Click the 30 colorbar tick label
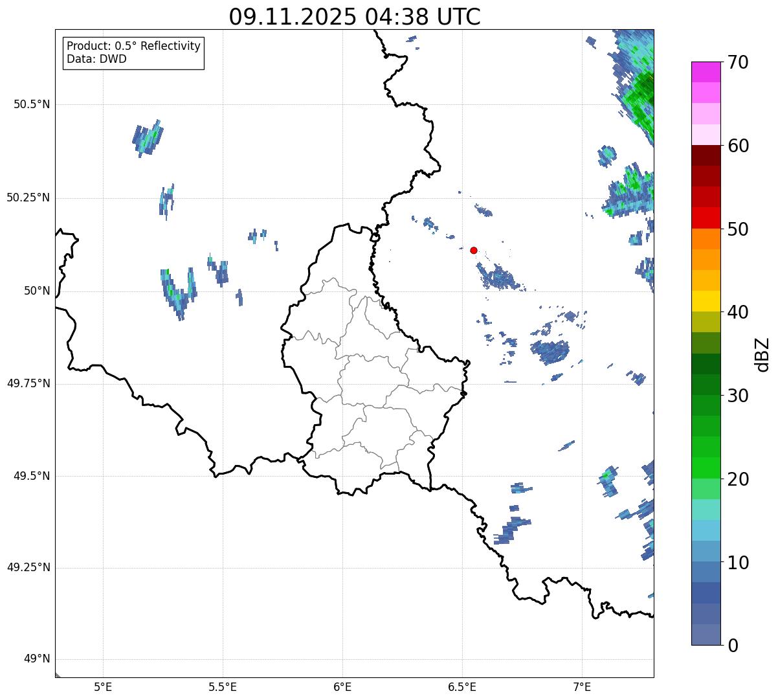Viewport: 778px width, 700px height. pyautogui.click(x=738, y=396)
